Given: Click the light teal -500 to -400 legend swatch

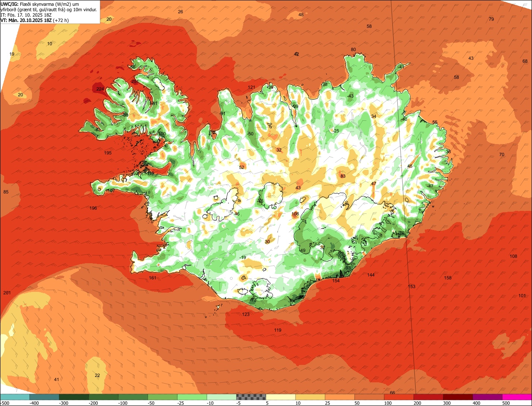Looking at the screenshot, I should tap(15, 397).
